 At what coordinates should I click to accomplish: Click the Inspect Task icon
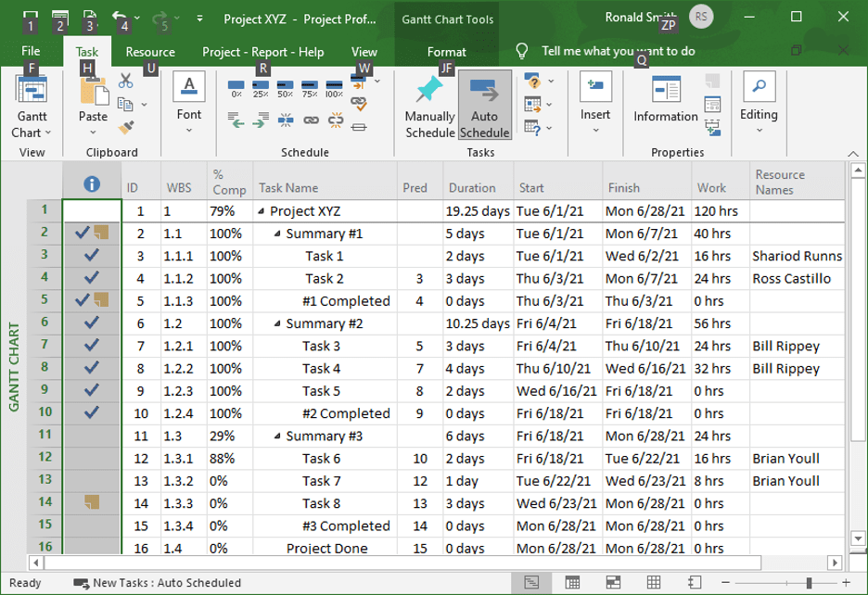pos(532,82)
